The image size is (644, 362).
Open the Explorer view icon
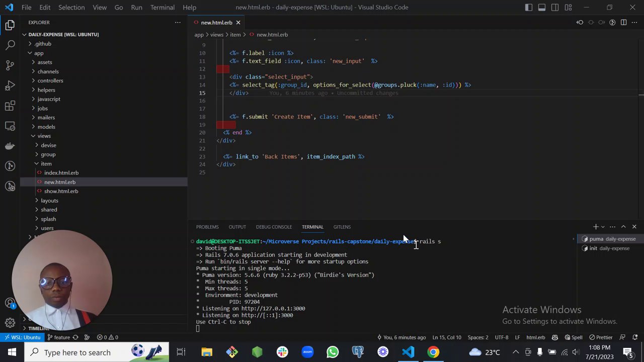10,25
